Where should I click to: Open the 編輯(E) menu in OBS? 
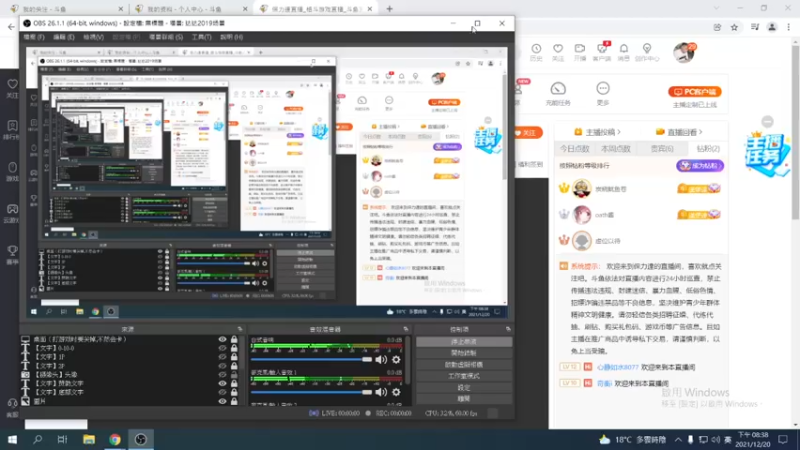tap(64, 37)
